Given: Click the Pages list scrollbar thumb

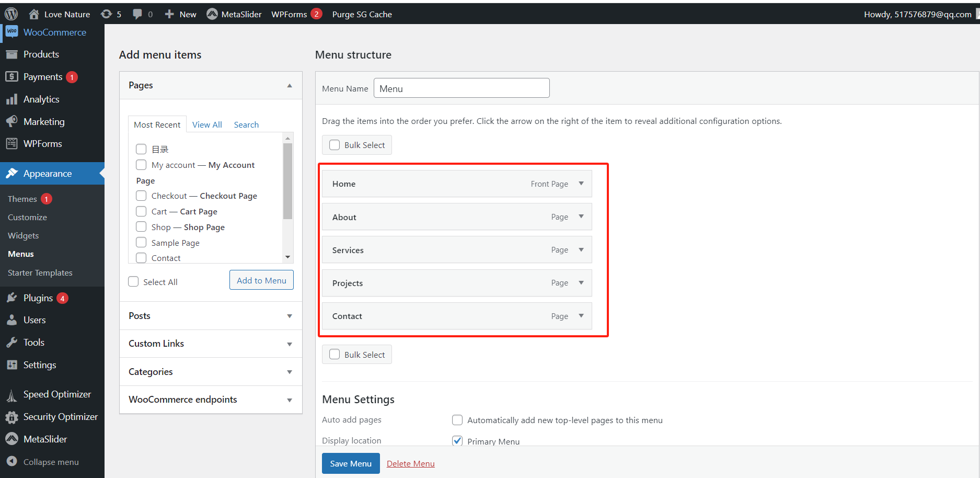Looking at the screenshot, I should pyautogui.click(x=287, y=181).
